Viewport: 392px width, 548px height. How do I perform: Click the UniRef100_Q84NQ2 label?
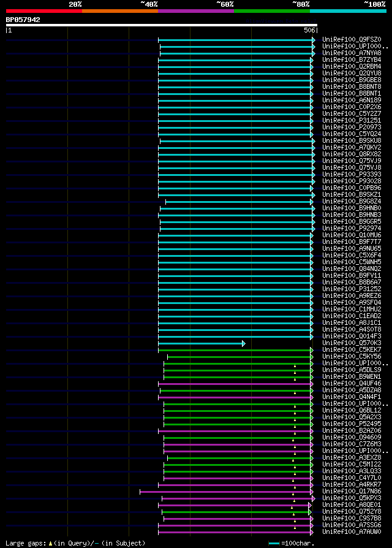[x=352, y=268]
